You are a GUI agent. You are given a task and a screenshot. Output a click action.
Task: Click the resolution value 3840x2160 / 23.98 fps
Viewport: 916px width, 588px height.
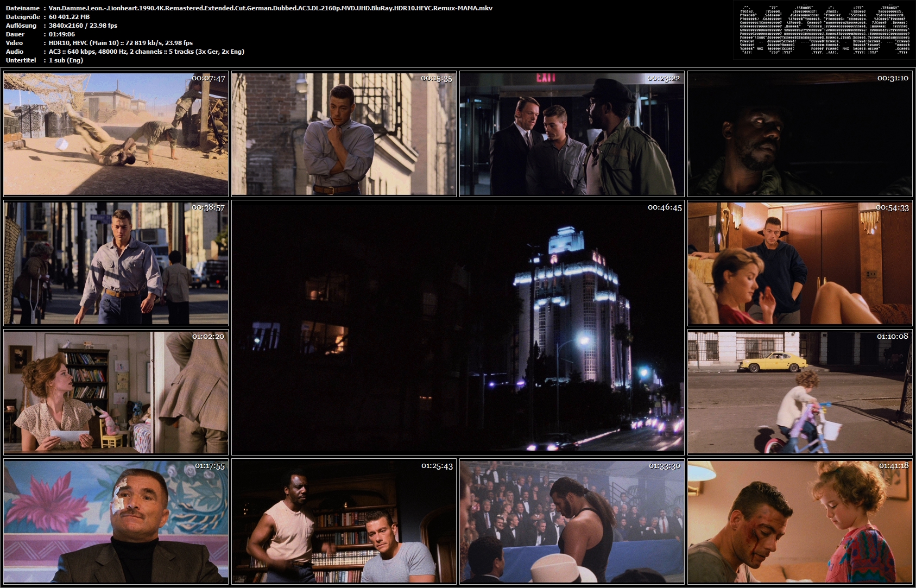(83, 26)
